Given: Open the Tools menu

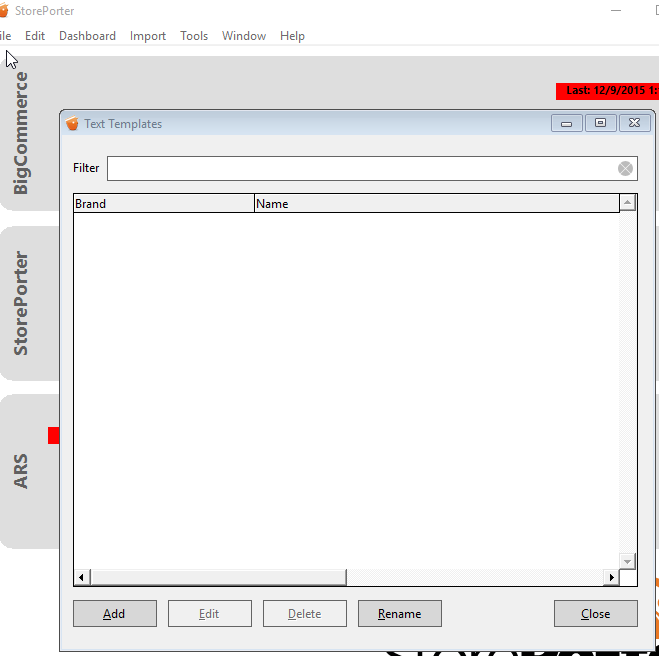Looking at the screenshot, I should point(194,36).
